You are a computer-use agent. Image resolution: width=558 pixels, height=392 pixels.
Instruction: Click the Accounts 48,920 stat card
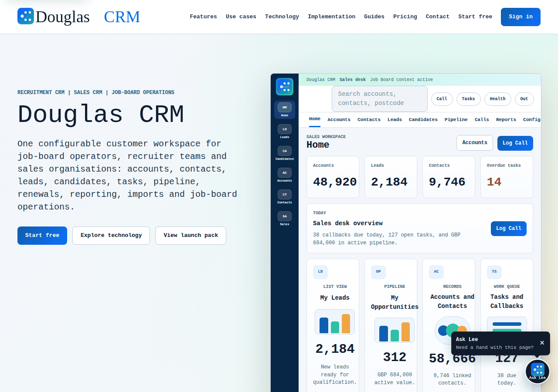click(x=333, y=177)
